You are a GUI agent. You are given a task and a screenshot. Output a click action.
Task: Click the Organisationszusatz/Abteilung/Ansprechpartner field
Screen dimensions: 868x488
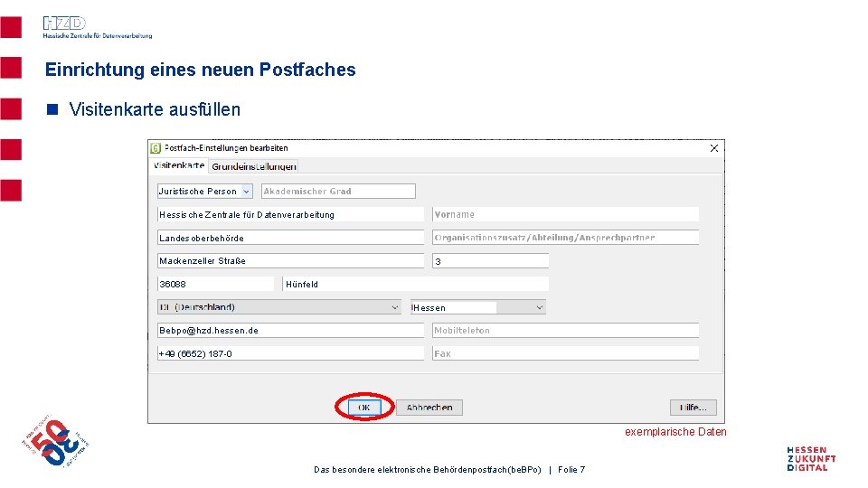[565, 238]
